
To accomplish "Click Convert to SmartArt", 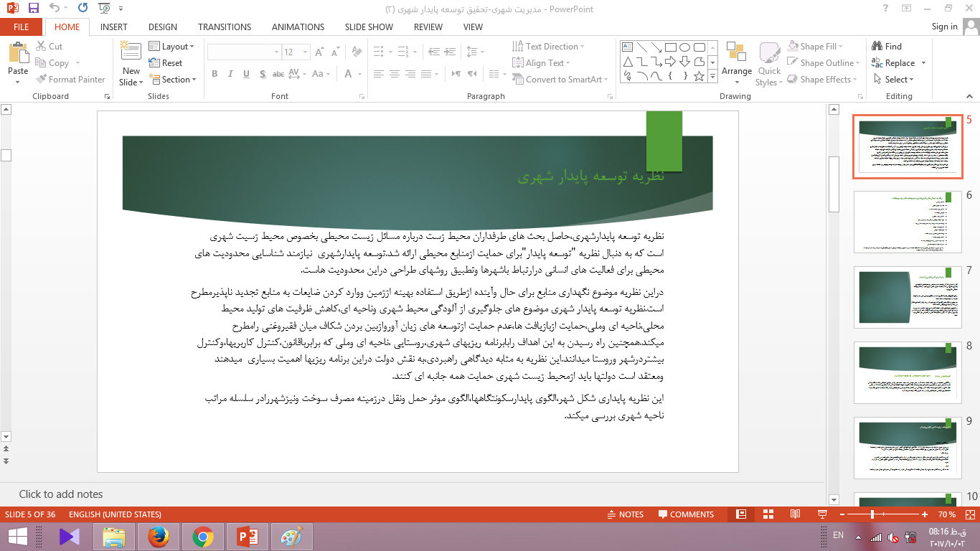I will pos(561,80).
